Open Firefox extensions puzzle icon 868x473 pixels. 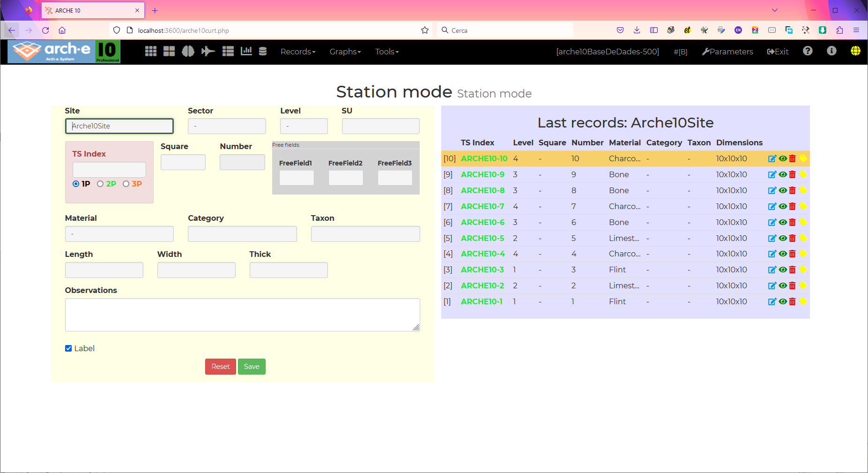[x=839, y=30]
